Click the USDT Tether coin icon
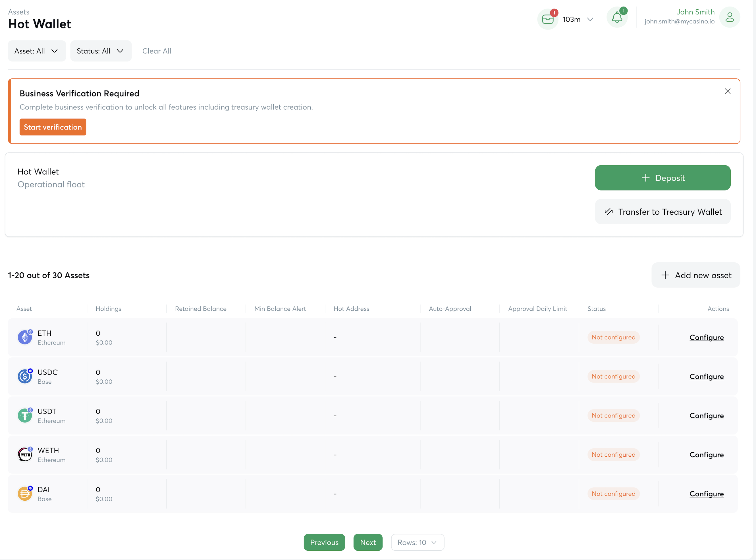 pos(25,415)
